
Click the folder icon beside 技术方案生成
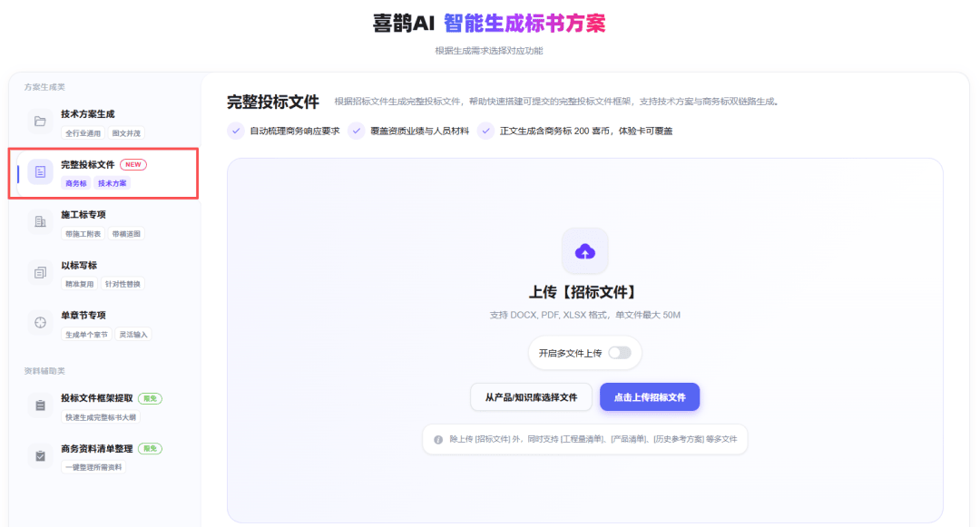40,122
